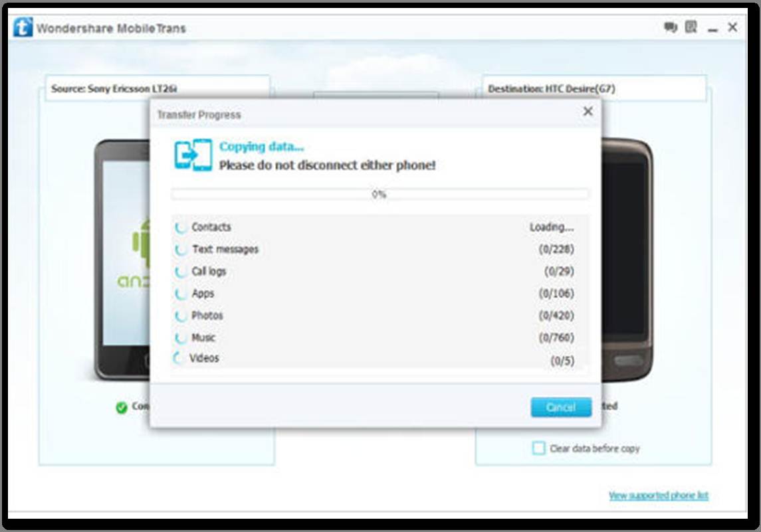761x532 pixels.
Task: Click the (0/5) videos count
Action: point(562,361)
